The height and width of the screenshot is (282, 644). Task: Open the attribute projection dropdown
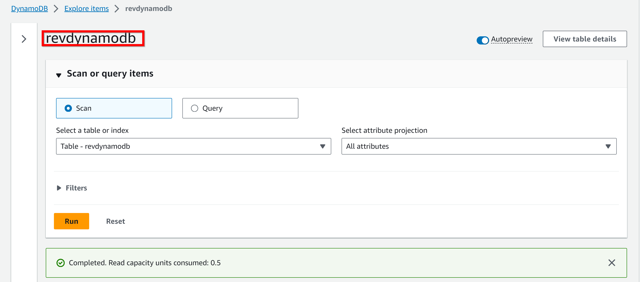(x=479, y=146)
